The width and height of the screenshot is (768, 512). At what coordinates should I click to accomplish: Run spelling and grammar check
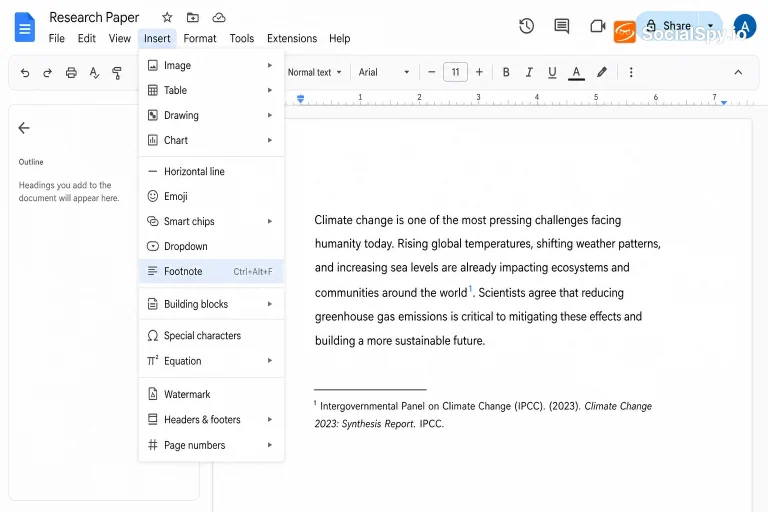pyautogui.click(x=94, y=73)
